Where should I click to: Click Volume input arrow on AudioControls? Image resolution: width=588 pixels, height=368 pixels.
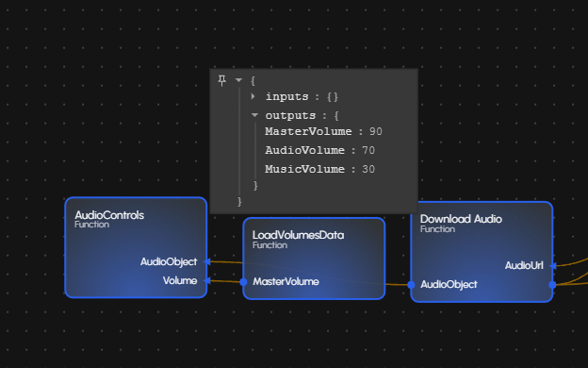206,280
